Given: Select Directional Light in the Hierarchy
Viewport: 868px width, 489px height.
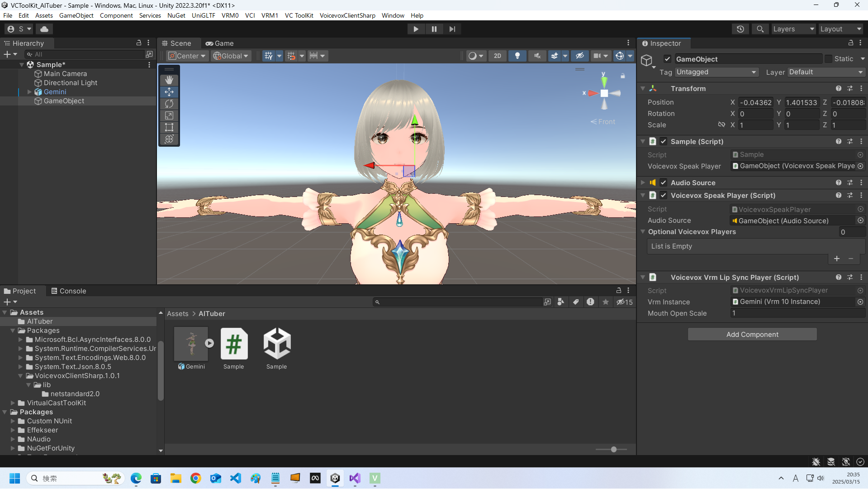Looking at the screenshot, I should click(x=71, y=83).
